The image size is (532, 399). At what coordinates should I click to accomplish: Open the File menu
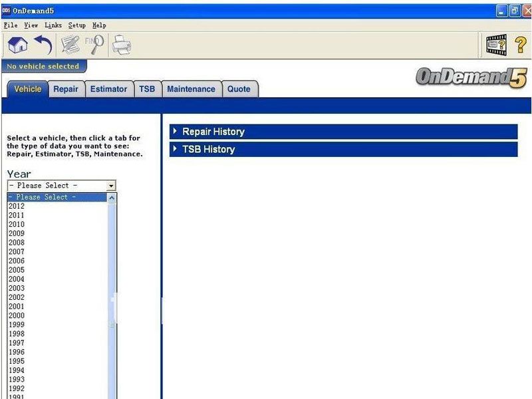click(x=10, y=25)
